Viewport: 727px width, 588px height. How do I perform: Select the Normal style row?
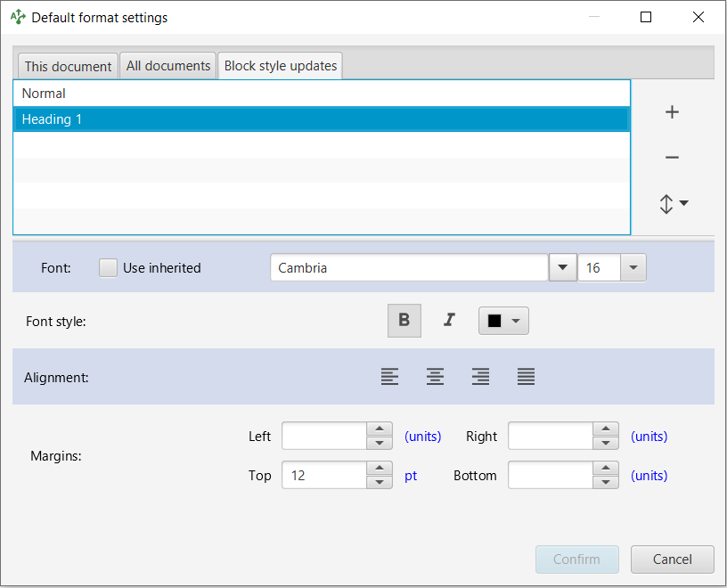pos(322,94)
